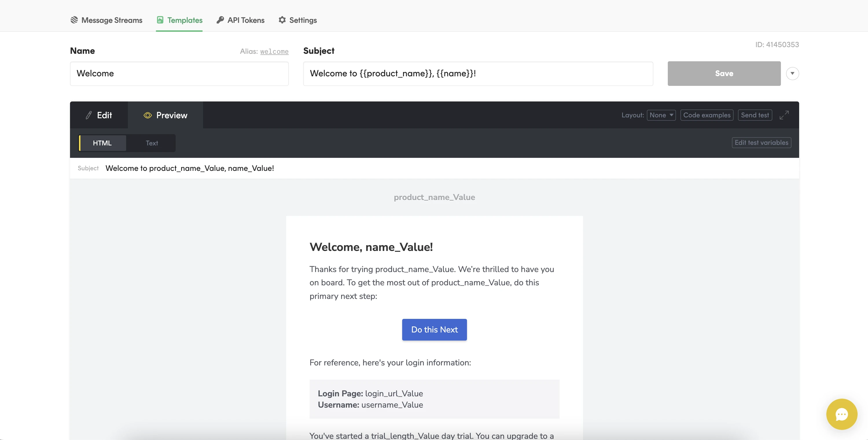Screen dimensions: 868x440
Task: Open Edit test variables
Action: 761,143
